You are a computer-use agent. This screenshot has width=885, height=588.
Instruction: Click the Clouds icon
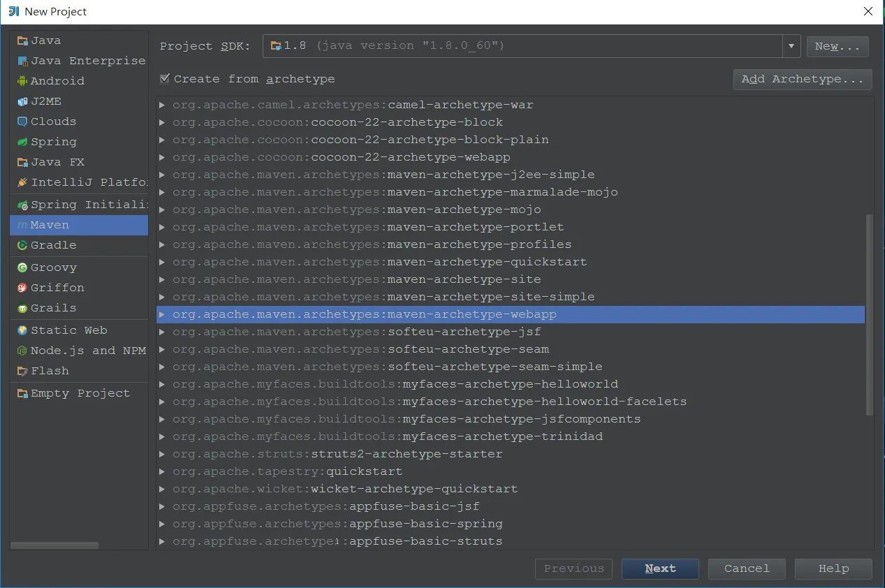pos(22,122)
